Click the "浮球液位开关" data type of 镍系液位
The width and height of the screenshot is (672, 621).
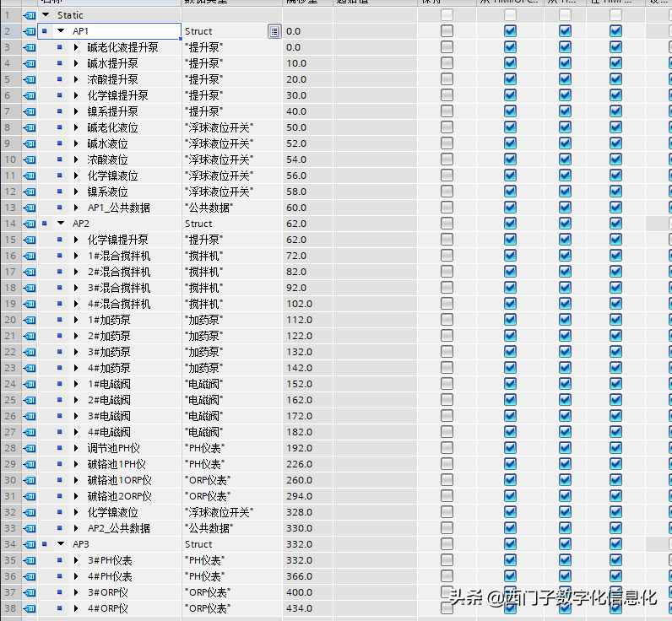pos(219,192)
